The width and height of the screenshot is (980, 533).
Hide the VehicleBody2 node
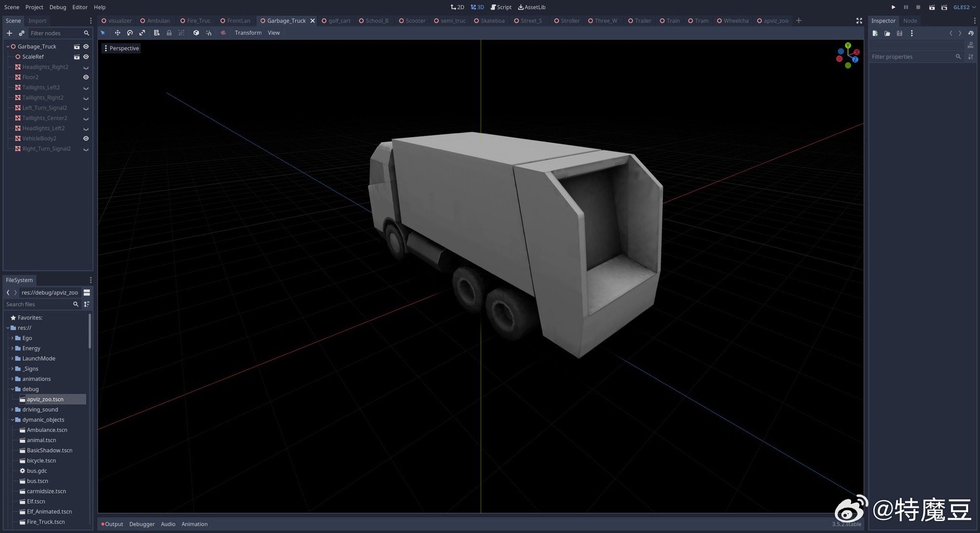86,138
